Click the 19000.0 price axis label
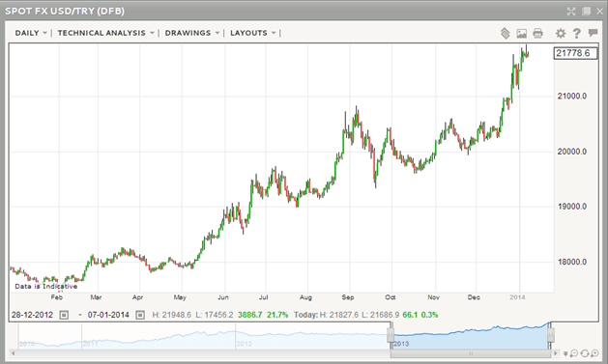The width and height of the screenshot is (608, 364). (572, 207)
